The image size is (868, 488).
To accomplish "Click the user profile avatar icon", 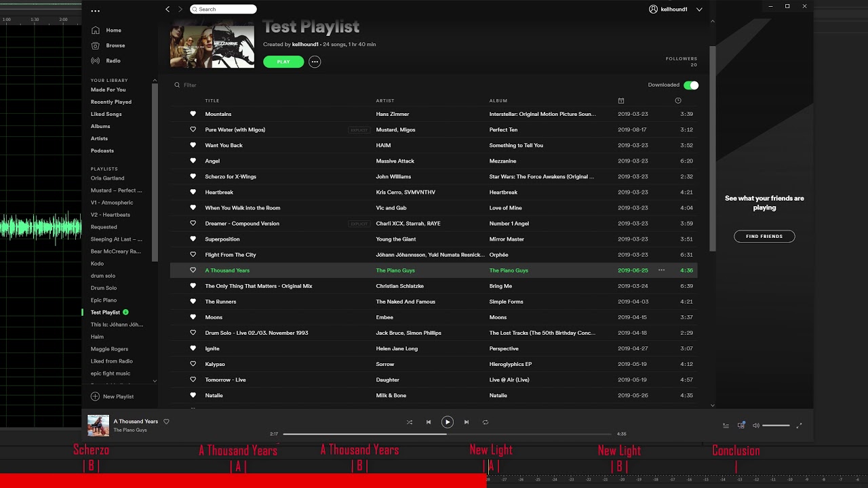I will click(x=653, y=9).
